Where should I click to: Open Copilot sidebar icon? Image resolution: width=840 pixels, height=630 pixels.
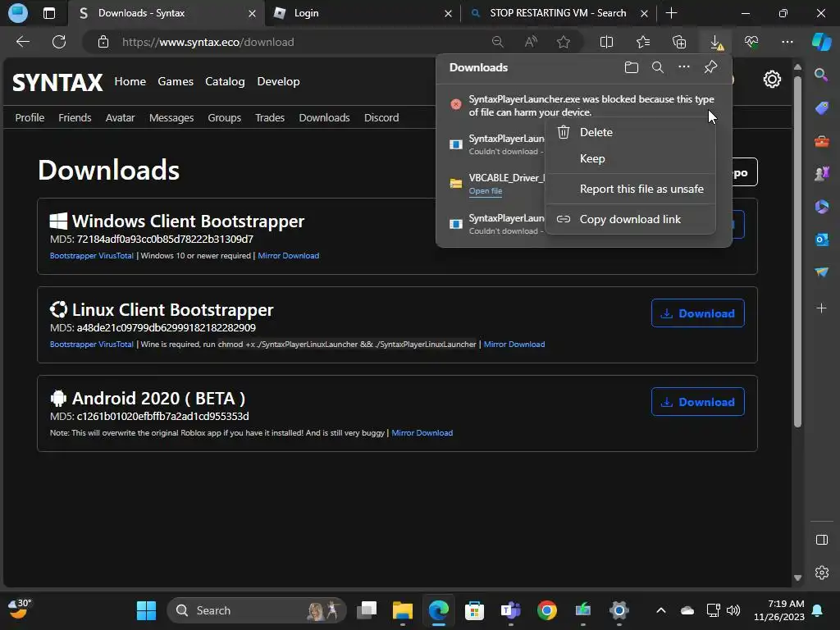click(821, 42)
